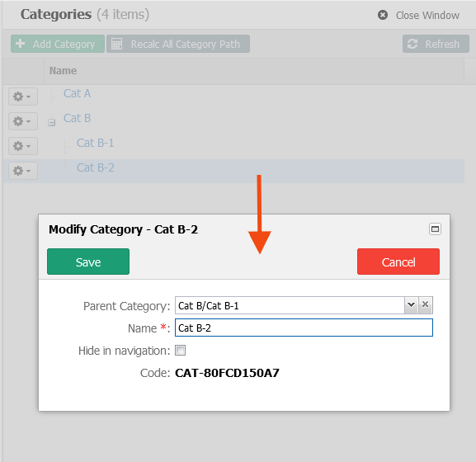
Task: Open the gear menu for Cat B-1
Action: (23, 146)
